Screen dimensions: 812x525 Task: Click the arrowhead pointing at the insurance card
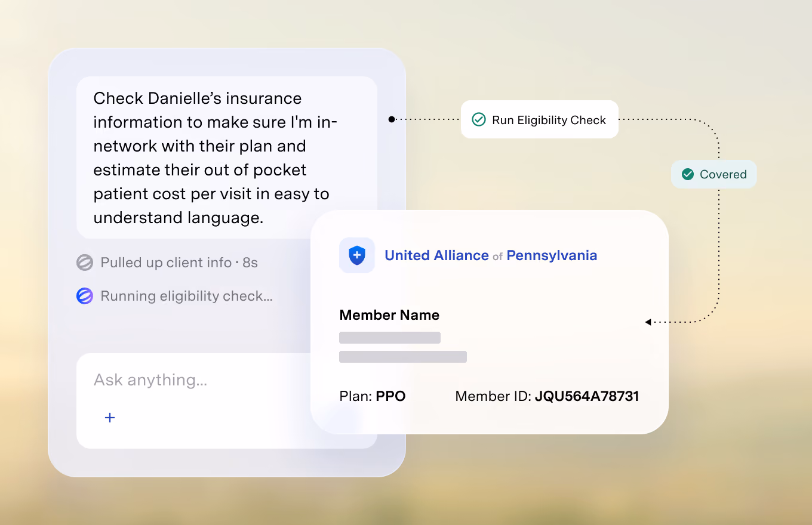[x=648, y=322]
